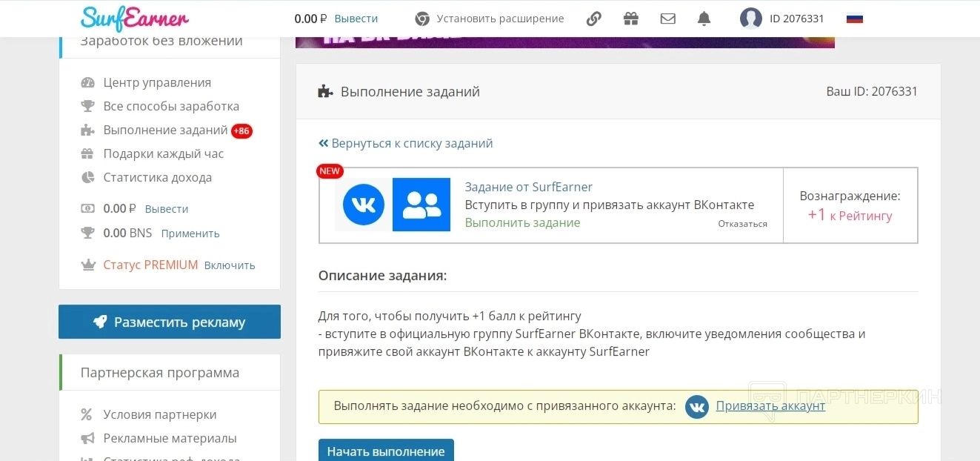
Task: Click the trophy icon for Все способы заработка
Action: tap(88, 107)
